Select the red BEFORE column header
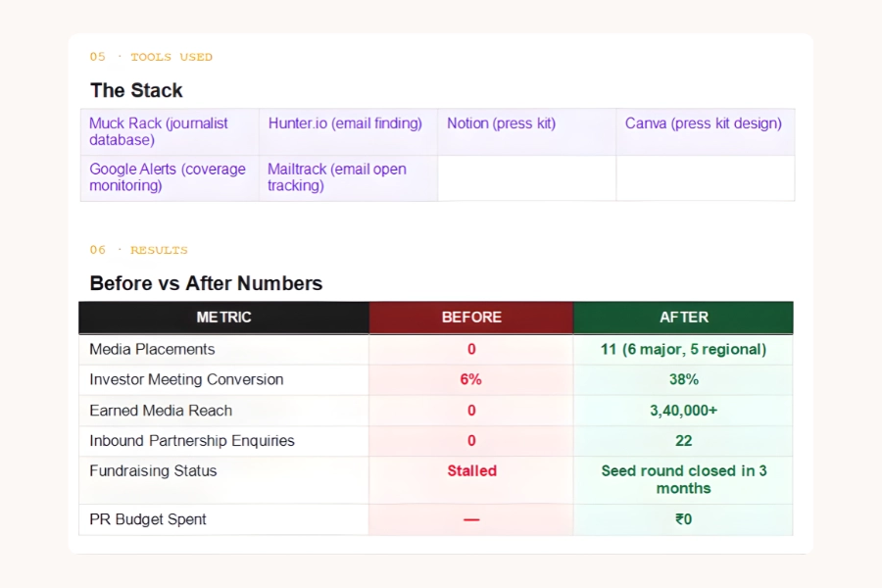 click(x=471, y=318)
